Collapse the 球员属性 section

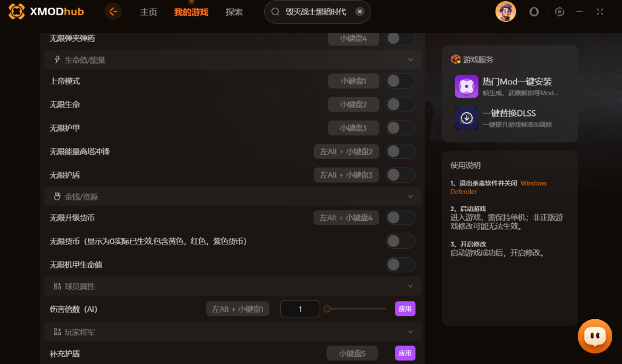411,286
